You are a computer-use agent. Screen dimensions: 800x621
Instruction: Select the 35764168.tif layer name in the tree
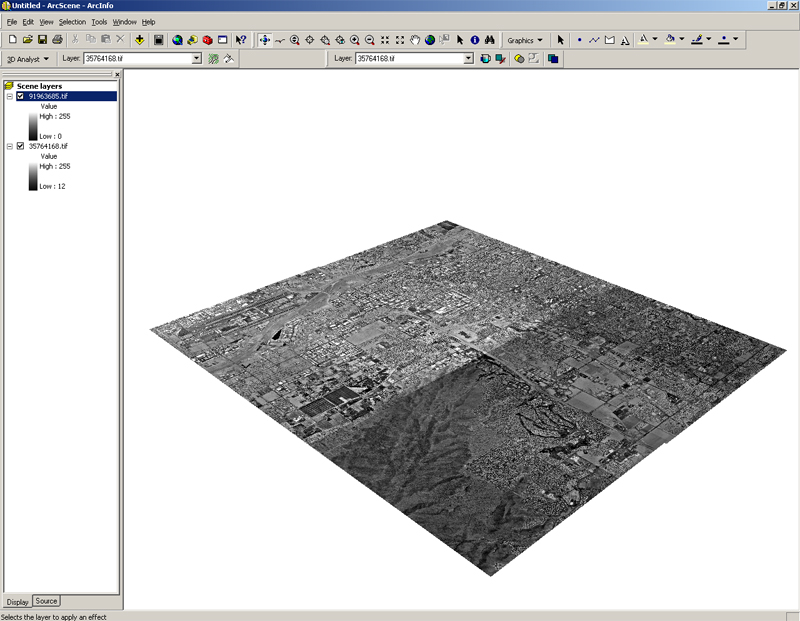click(x=48, y=146)
